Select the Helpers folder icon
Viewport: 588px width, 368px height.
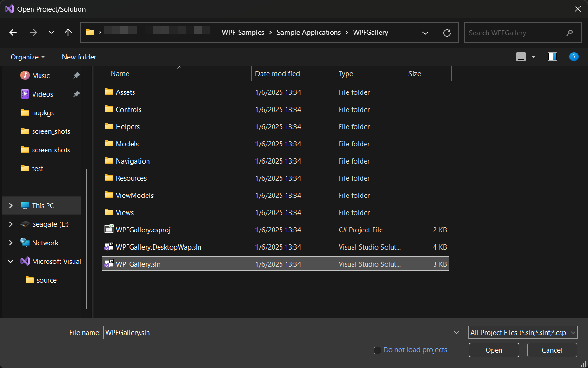point(109,126)
